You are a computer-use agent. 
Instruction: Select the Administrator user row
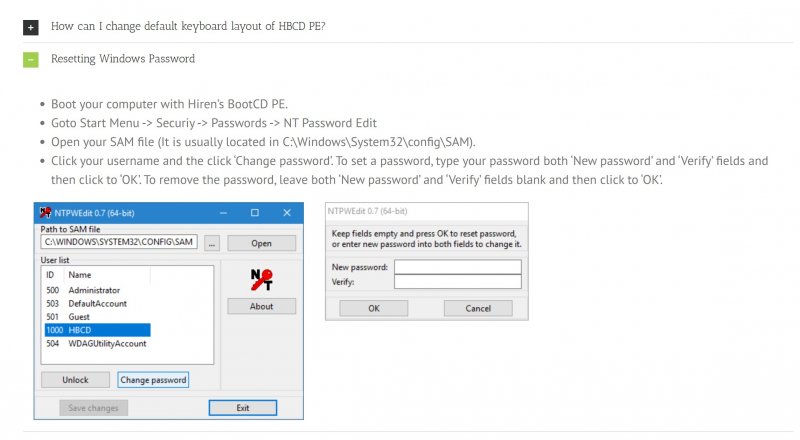(97, 290)
